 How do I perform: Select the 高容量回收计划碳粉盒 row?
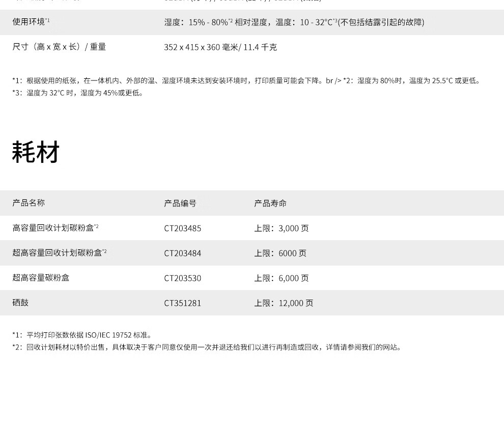click(54, 228)
